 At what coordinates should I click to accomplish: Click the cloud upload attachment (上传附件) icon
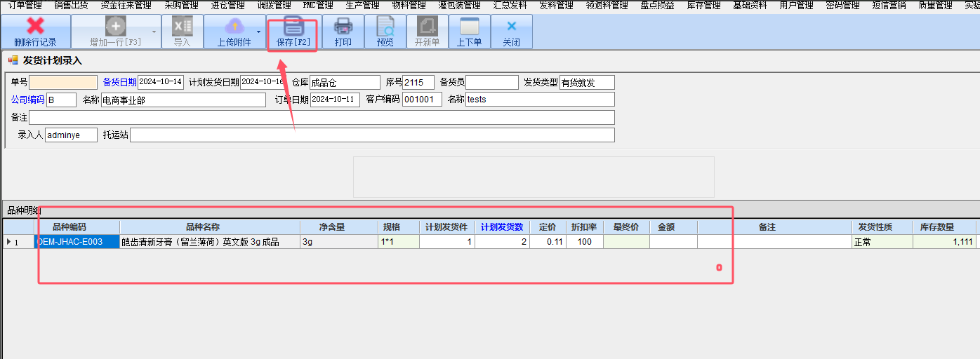(234, 27)
